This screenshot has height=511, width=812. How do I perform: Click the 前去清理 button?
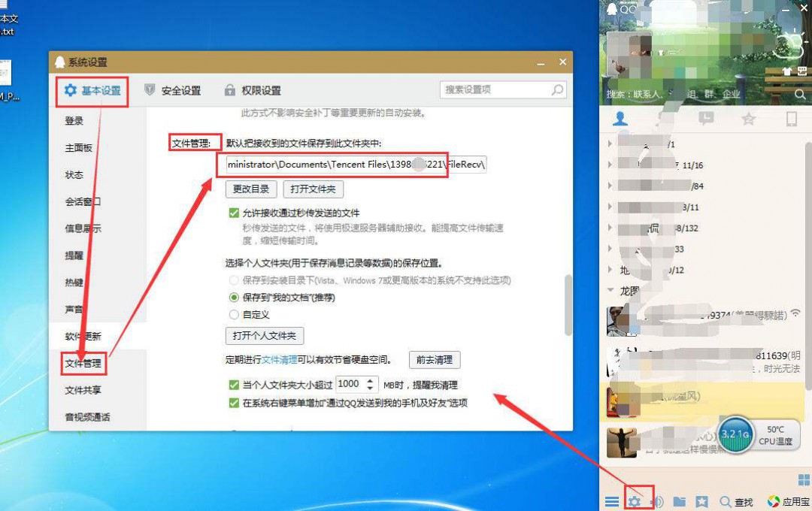(x=435, y=359)
